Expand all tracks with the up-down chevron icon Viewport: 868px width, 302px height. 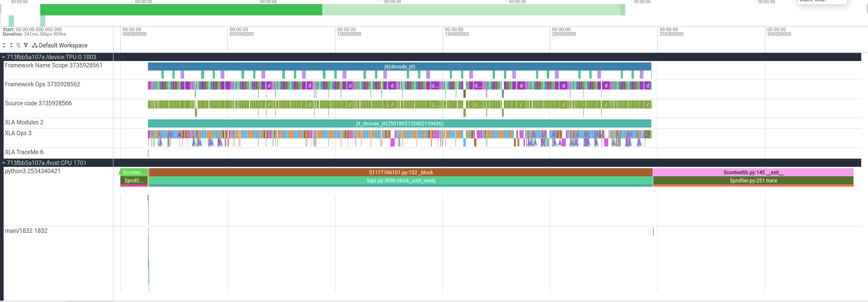pyautogui.click(x=4, y=45)
